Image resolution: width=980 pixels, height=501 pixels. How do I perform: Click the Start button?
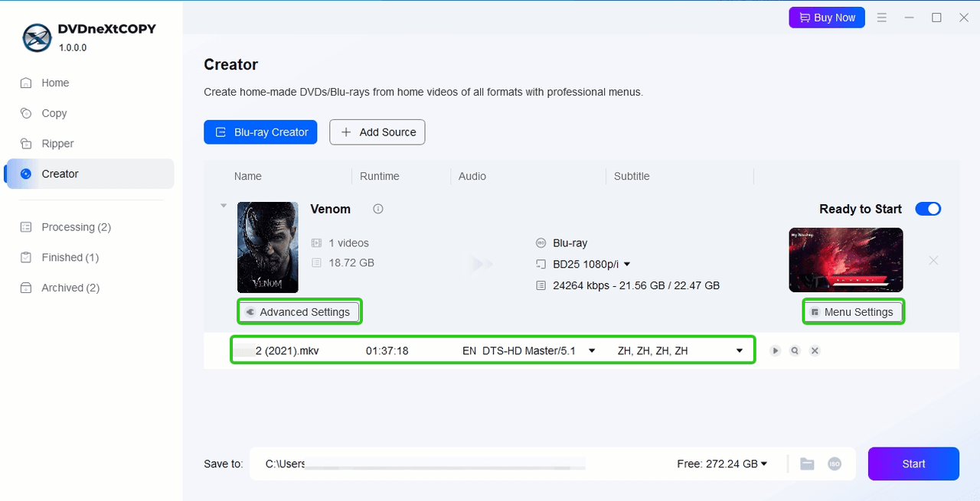tap(913, 464)
